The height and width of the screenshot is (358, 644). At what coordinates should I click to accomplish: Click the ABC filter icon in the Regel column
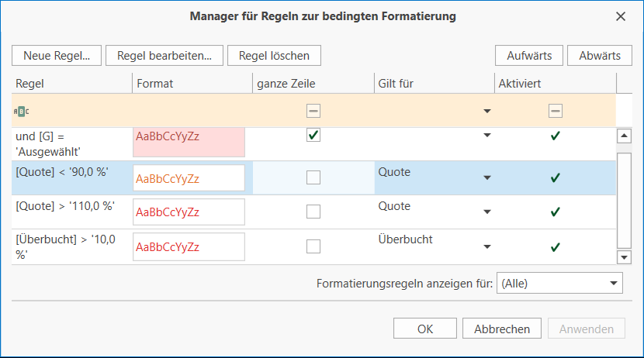click(22, 111)
